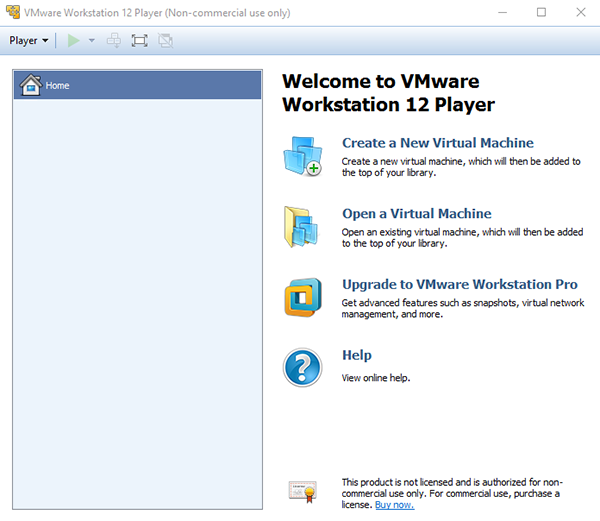Click Upgrade to VMware Workstation Pro heading
The height and width of the screenshot is (521, 600).
(459, 284)
